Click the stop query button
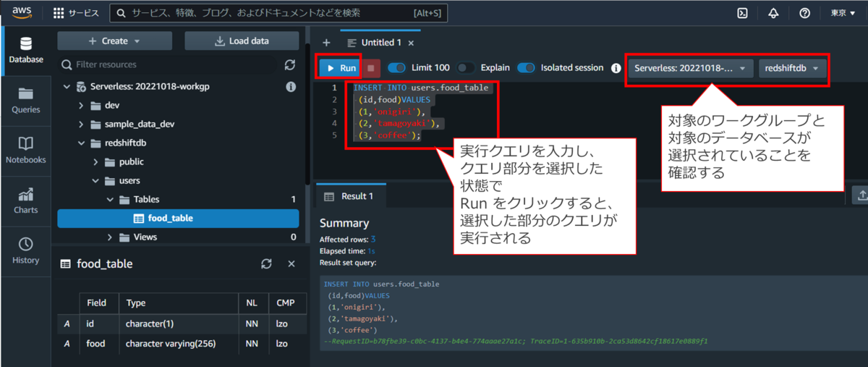868x367 pixels. (x=370, y=68)
